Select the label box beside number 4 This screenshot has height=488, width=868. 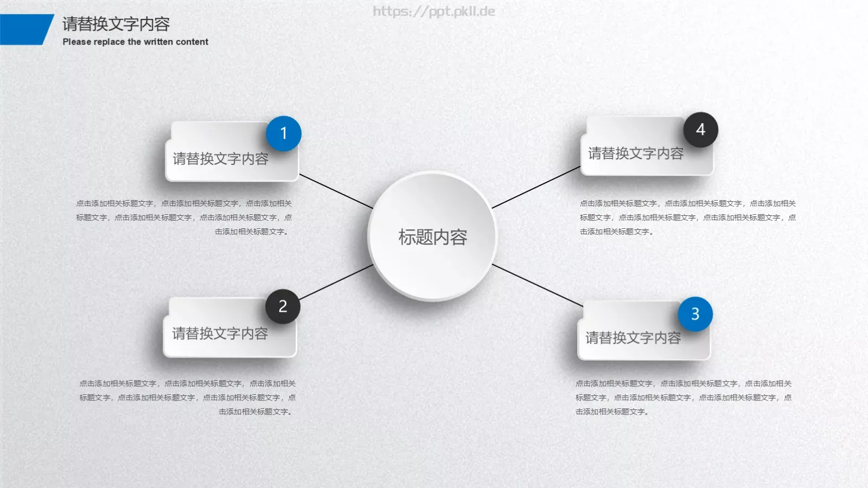(x=647, y=146)
